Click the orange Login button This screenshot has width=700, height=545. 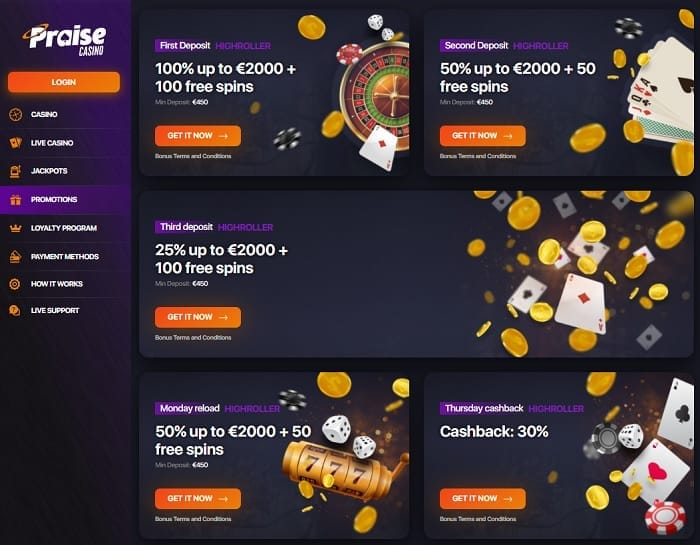[64, 82]
